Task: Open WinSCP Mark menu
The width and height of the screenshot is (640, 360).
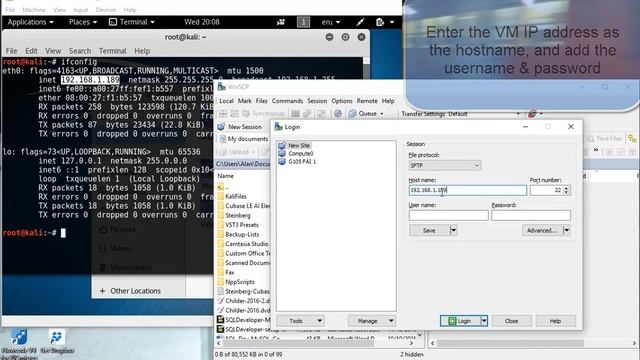Action: click(244, 101)
